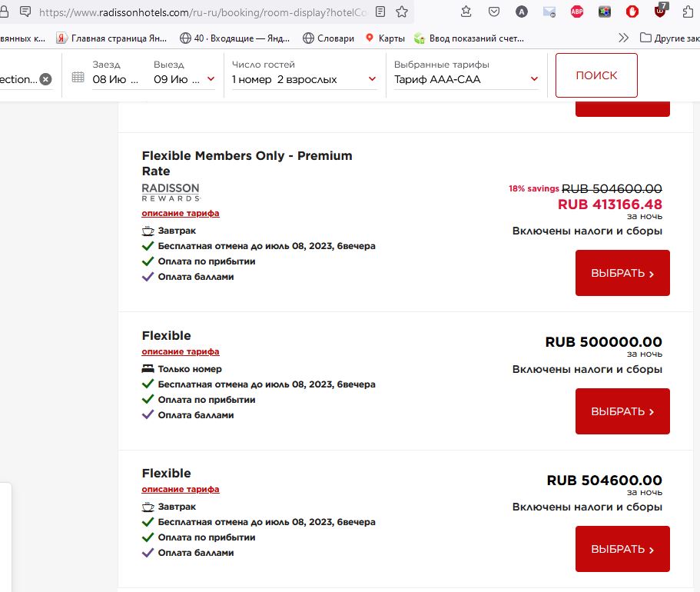Open the Adblock Plus ABP extension
The height and width of the screenshot is (592, 700).
pyautogui.click(x=577, y=12)
